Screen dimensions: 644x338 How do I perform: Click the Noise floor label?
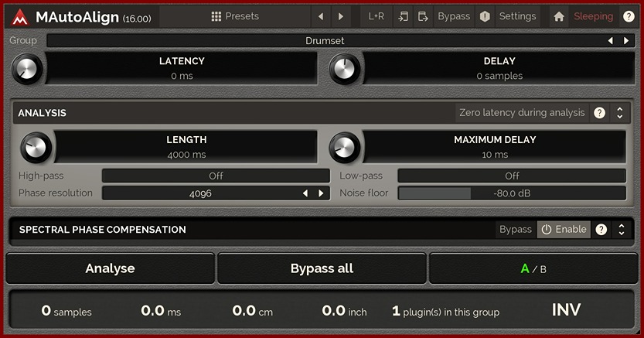[363, 193]
